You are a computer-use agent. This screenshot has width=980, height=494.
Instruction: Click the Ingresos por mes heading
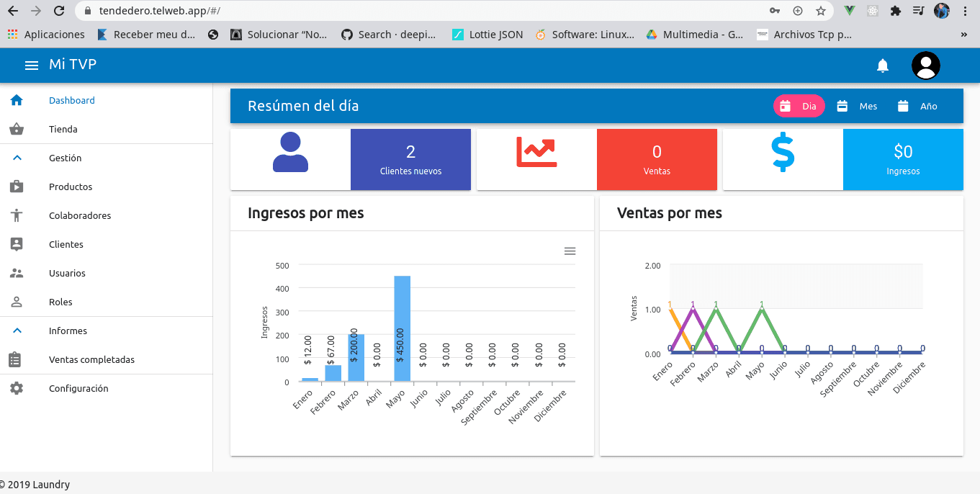click(x=306, y=213)
